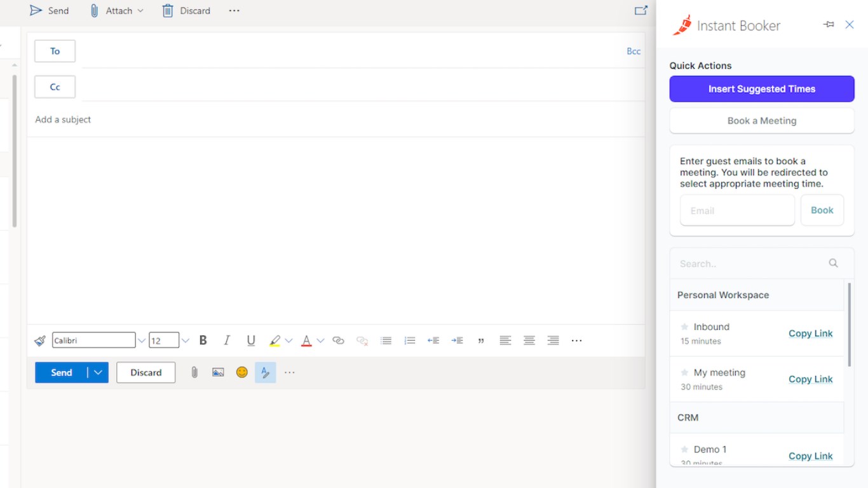This screenshot has height=488, width=868.
Task: Click inside the email message body
Action: tap(336, 230)
